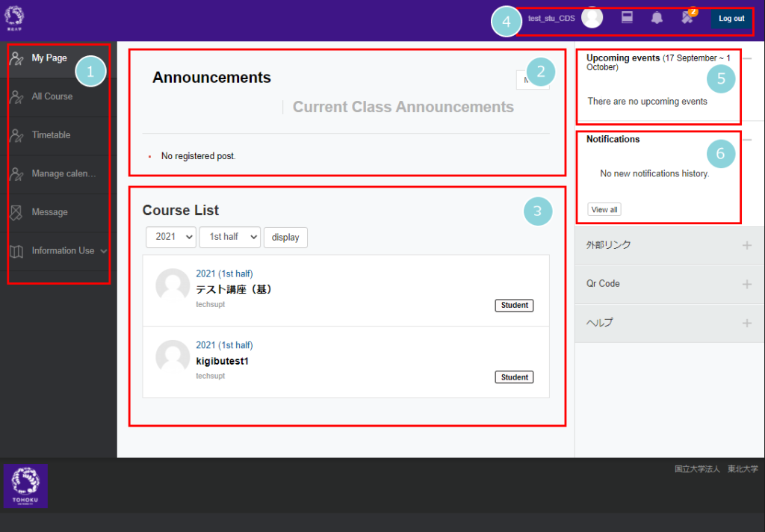
Task: Click the Tohoku University logo at top left
Action: pyautogui.click(x=14, y=18)
